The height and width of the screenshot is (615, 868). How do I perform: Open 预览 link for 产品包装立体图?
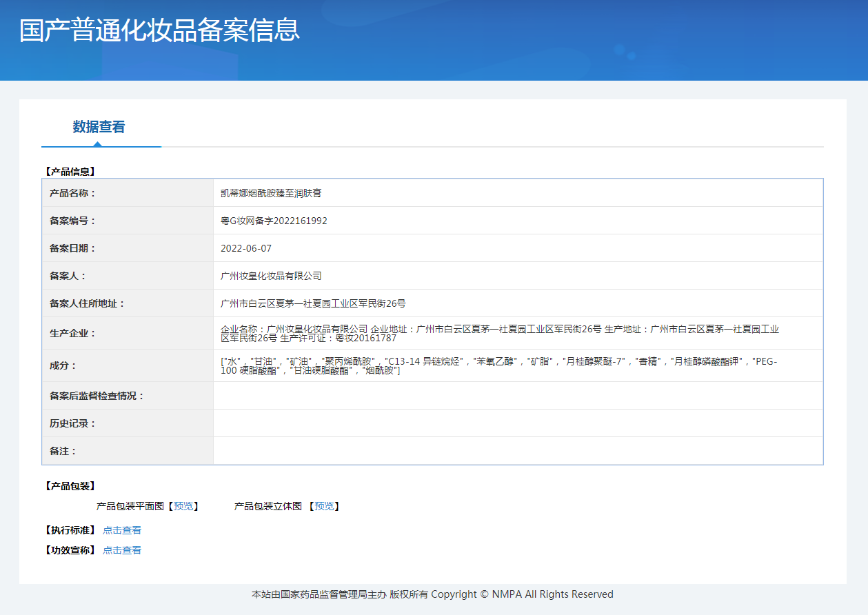coord(324,506)
